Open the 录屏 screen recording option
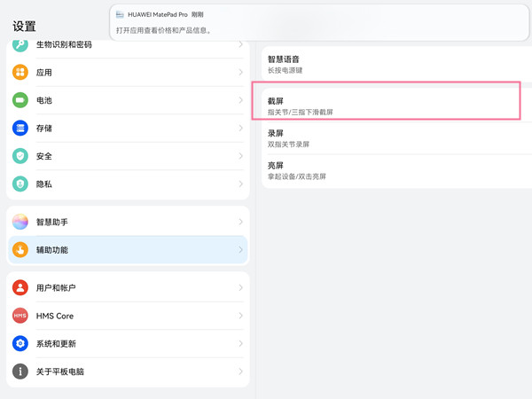The width and height of the screenshot is (532, 399). click(x=390, y=138)
